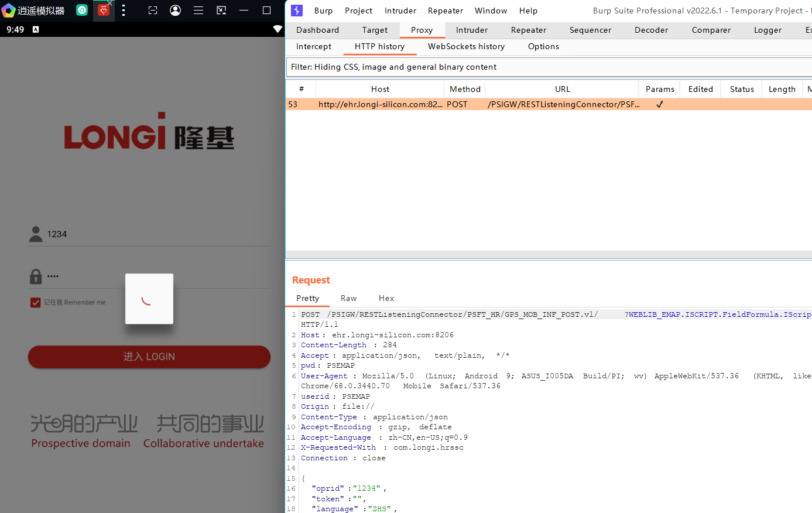Switch request view to Hex
This screenshot has width=812, height=513.
pyautogui.click(x=386, y=298)
